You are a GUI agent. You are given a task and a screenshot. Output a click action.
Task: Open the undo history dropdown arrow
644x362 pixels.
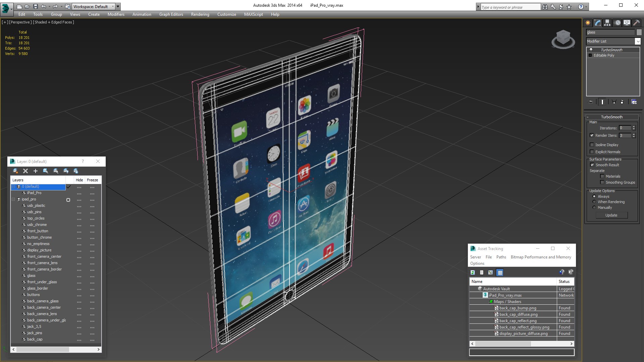pyautogui.click(x=49, y=6)
